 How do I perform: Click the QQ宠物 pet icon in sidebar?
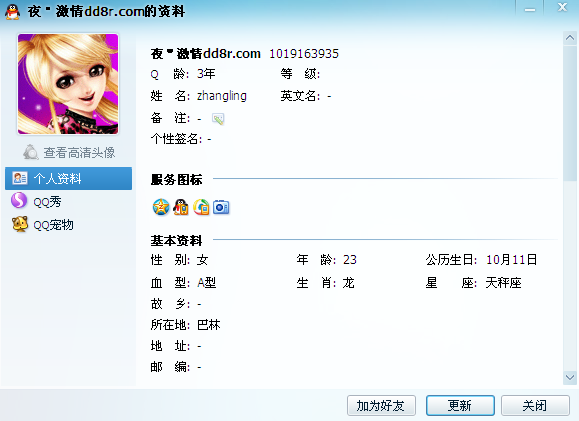[20, 224]
